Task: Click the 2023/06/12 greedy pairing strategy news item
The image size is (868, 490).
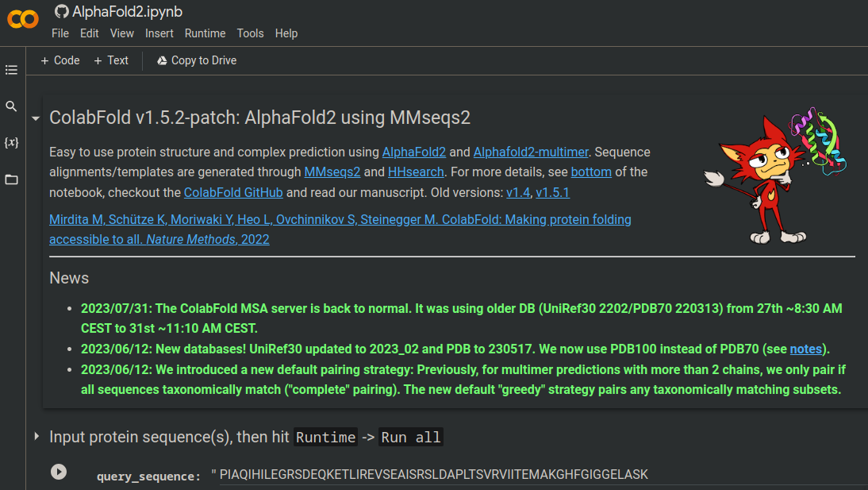Action: (463, 380)
